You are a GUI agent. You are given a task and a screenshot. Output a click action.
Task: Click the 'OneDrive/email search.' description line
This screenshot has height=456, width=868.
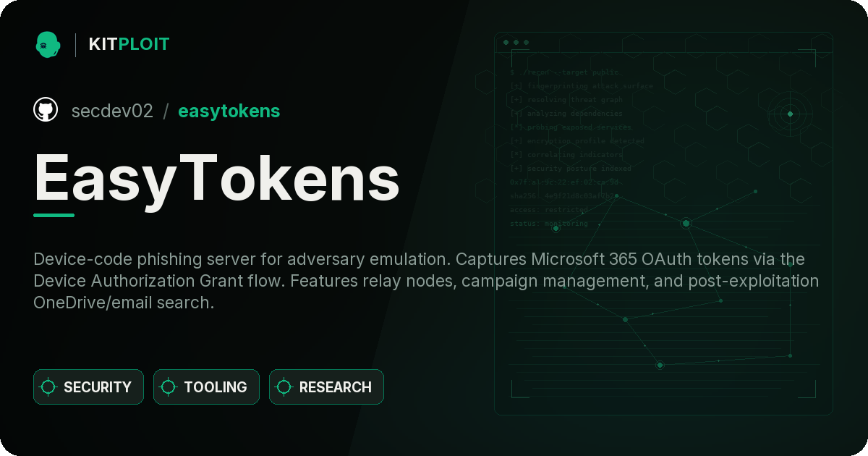tap(124, 303)
